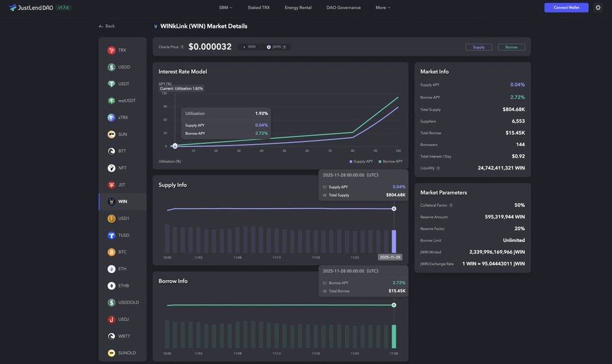Click the Collateral Factor help icon

(451, 206)
